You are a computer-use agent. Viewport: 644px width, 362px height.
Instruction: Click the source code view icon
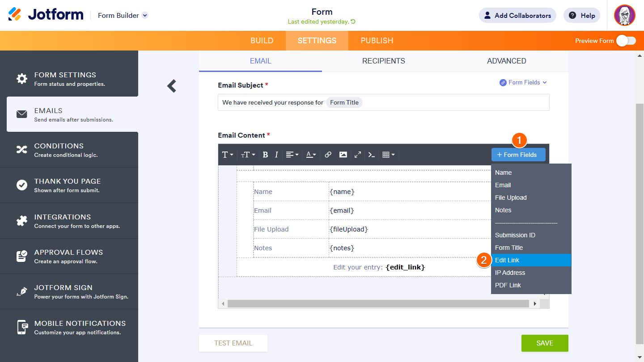point(371,155)
